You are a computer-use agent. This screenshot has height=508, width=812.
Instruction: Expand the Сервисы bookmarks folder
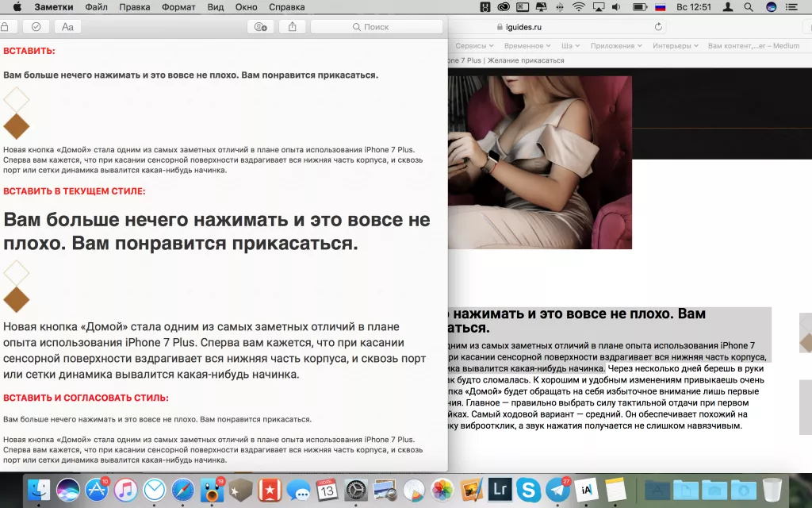[x=476, y=45]
